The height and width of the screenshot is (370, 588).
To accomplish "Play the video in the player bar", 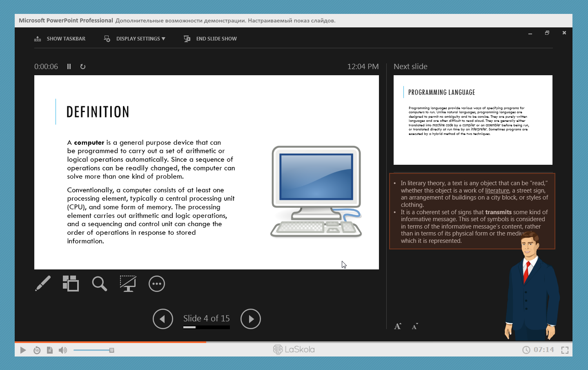I will (x=23, y=350).
